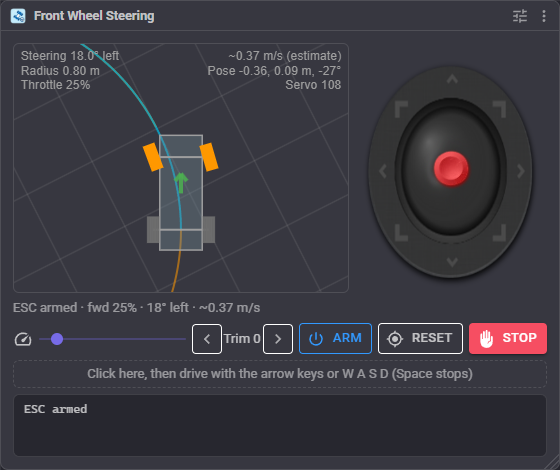
Task: Click the green heading arrow on the car
Action: tap(181, 183)
